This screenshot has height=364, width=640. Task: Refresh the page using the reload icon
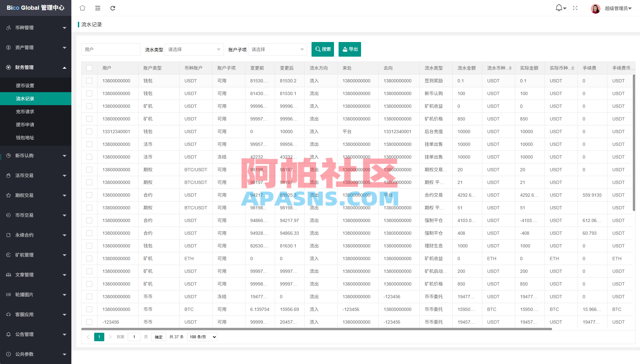(113, 8)
